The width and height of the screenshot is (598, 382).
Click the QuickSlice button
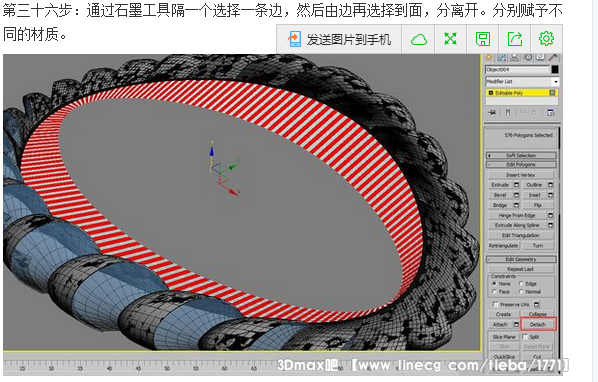[504, 357]
